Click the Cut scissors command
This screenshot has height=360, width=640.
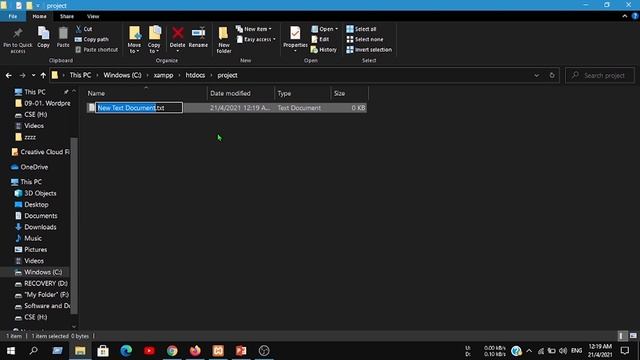(x=84, y=29)
